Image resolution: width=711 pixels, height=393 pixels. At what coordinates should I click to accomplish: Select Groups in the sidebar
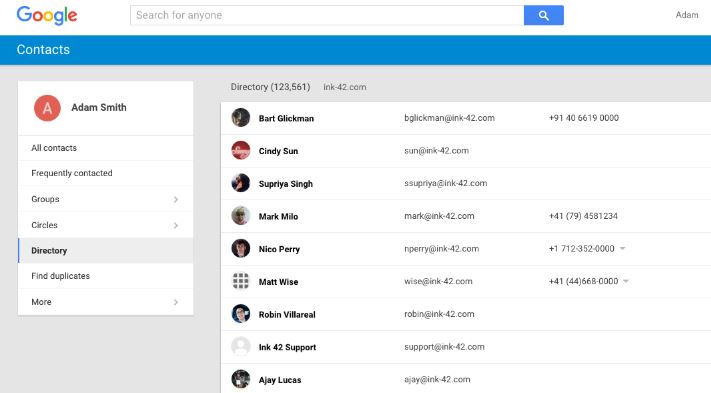pyautogui.click(x=106, y=199)
